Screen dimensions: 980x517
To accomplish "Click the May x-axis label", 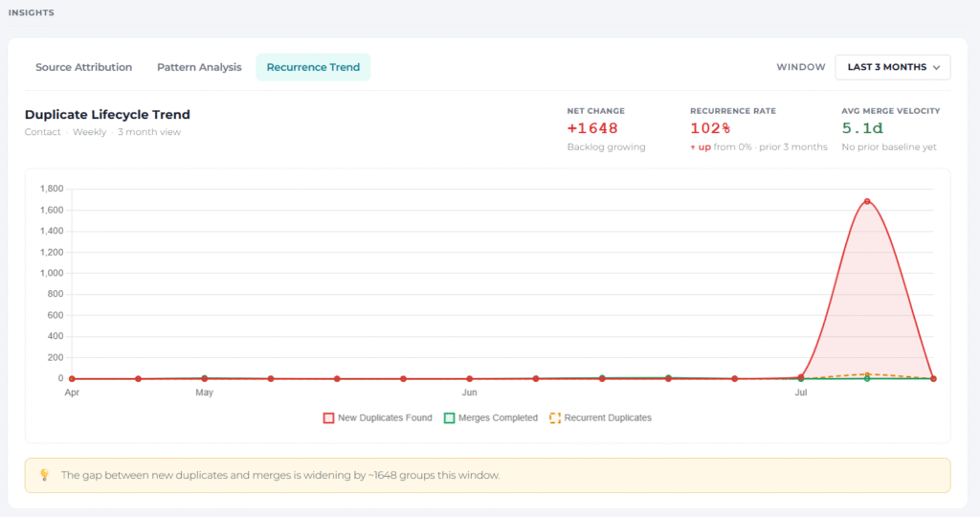I will [205, 393].
